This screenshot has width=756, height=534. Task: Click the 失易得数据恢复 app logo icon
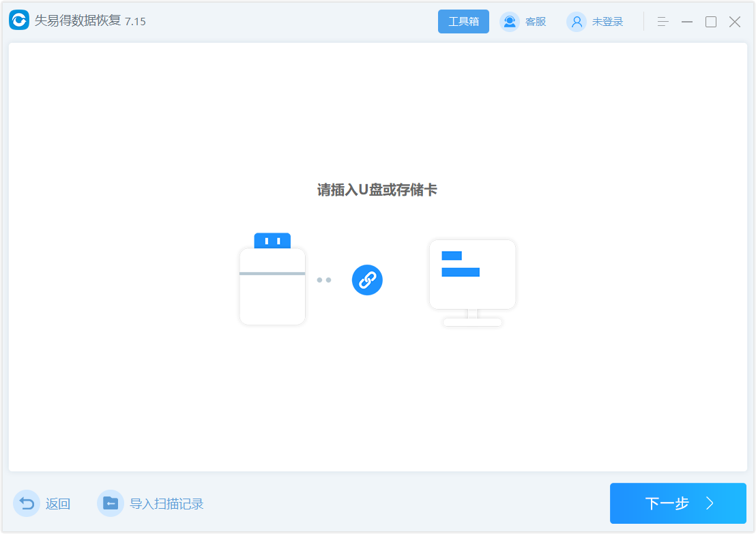[x=19, y=20]
